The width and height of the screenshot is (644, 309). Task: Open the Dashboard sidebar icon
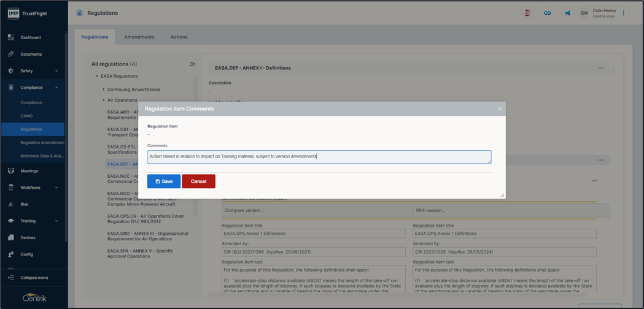tap(11, 37)
